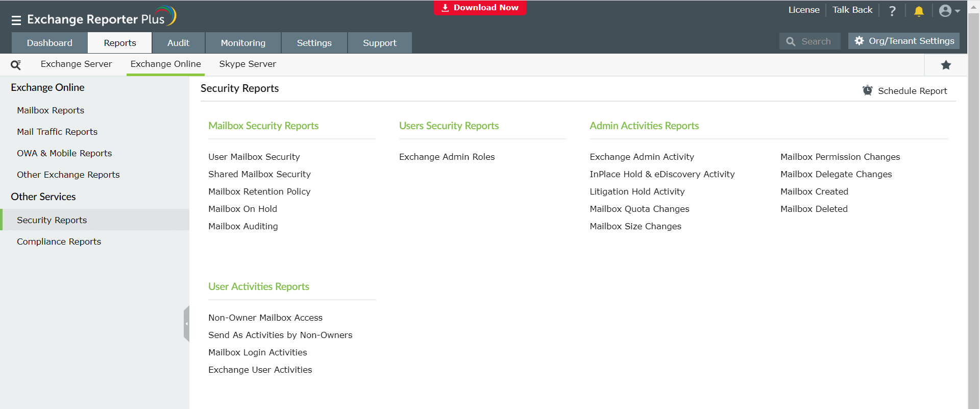Click the favorites star icon
The width and height of the screenshot is (980, 409).
pyautogui.click(x=946, y=65)
